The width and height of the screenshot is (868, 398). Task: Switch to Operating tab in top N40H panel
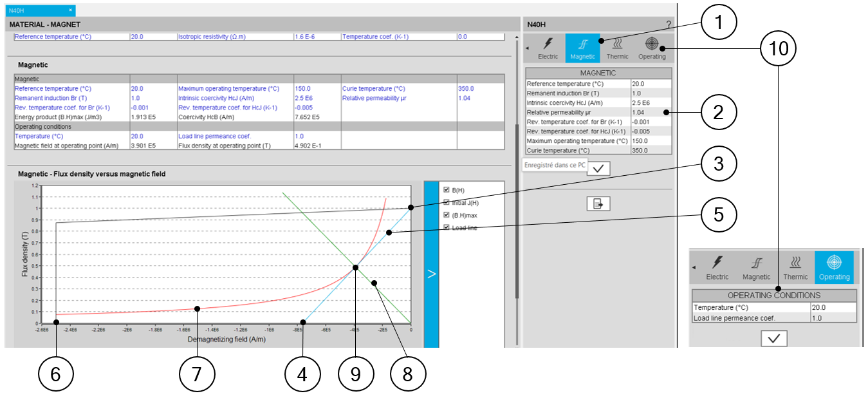pos(652,48)
